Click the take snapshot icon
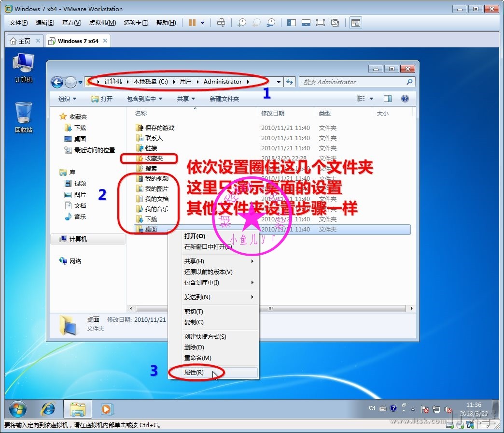Viewport: 504px width, 433px height. (241, 23)
